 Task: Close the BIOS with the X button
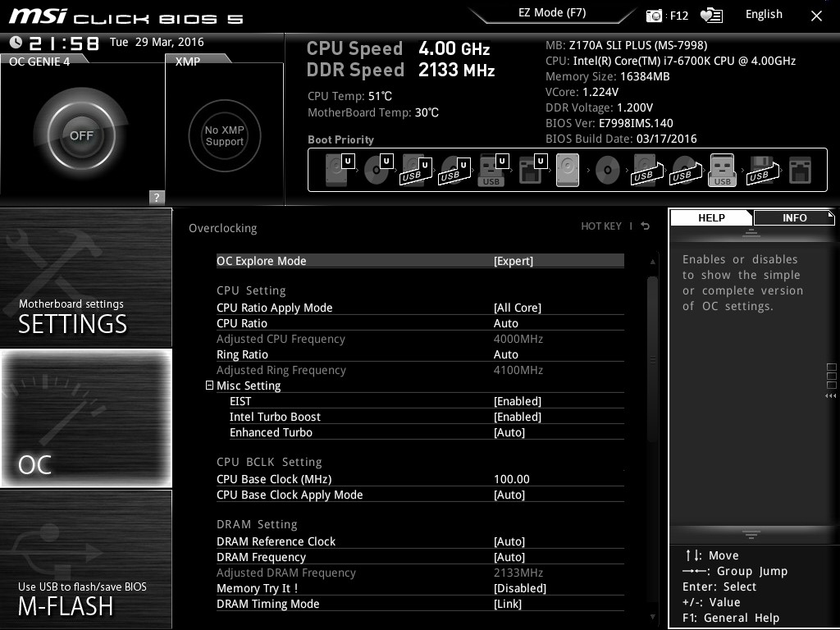(816, 16)
